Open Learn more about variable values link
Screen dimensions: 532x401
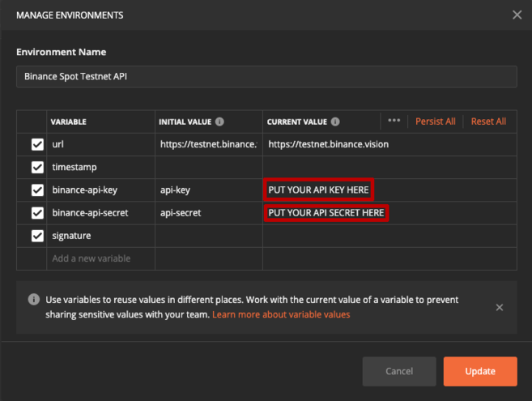(x=281, y=314)
